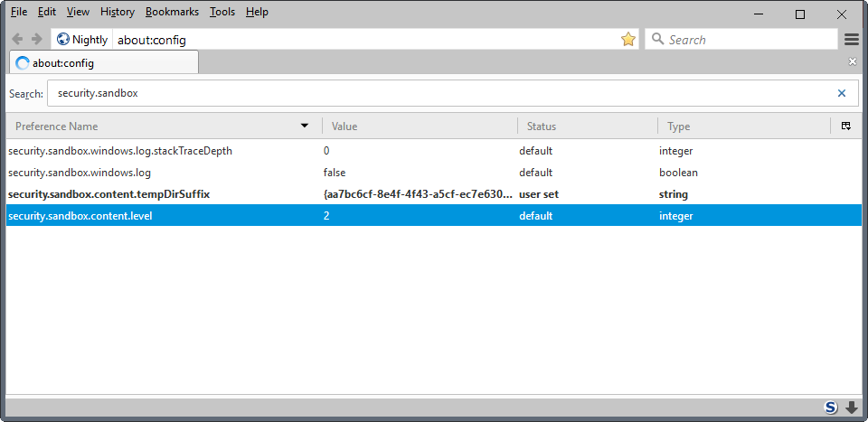Bookmark this page with the star icon
This screenshot has width=868, height=422.
point(627,39)
